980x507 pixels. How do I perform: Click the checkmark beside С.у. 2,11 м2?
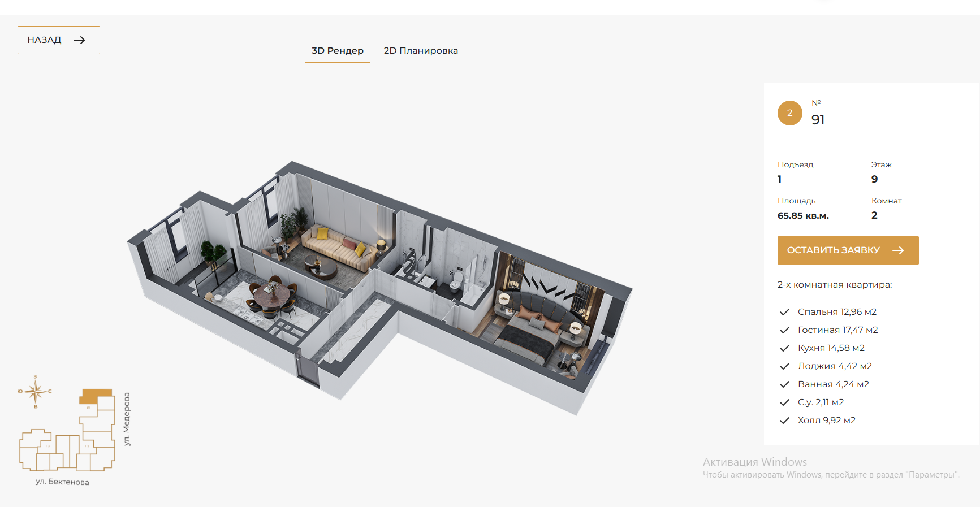(x=784, y=402)
